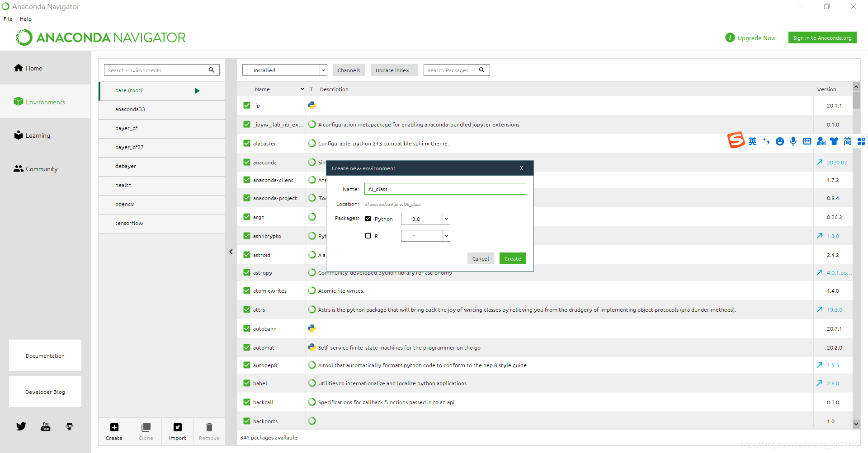The image size is (868, 453).
Task: Uncheck the alabaster package checkbox
Action: pos(247,143)
